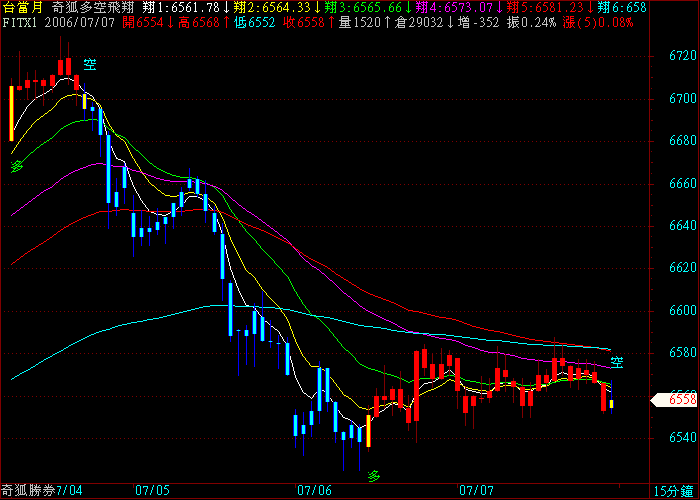This screenshot has height=500, width=700.
Task: Click the cyan 空 signal at right edge
Action: point(618,361)
